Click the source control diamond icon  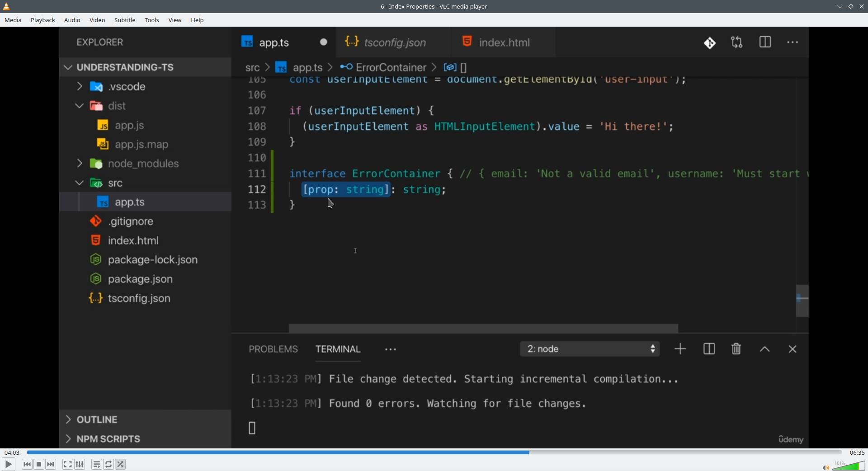(x=710, y=42)
